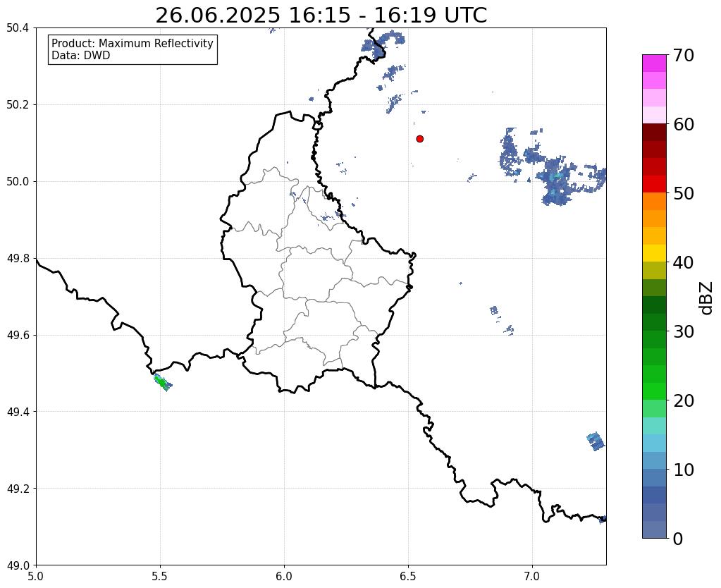The height and width of the screenshot is (588, 721).
Task: Click the latitude axis label 49.2
Action: click(x=18, y=489)
